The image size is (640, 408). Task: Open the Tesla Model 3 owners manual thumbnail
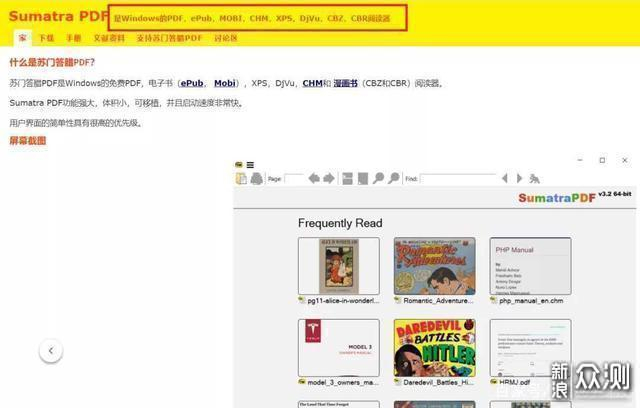click(x=339, y=348)
